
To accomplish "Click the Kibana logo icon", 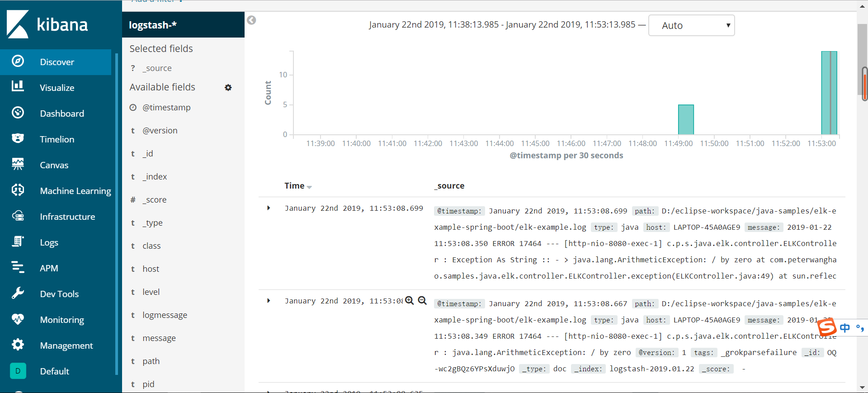I will coord(18,24).
